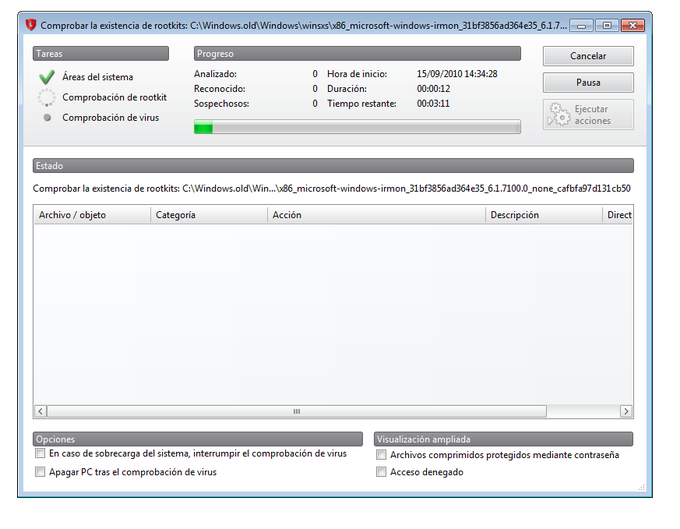Click the Progreso section header
This screenshot has height=529, width=680.
coord(357,54)
